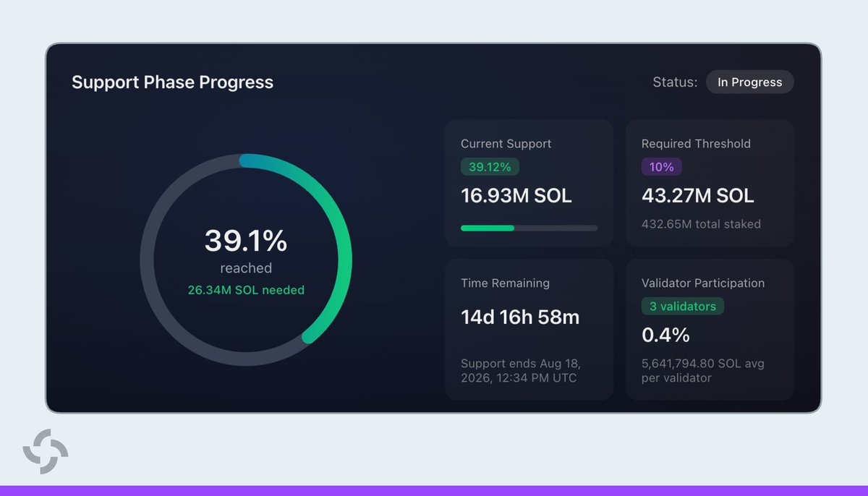Click the 432.65M total staked text

coord(701,224)
